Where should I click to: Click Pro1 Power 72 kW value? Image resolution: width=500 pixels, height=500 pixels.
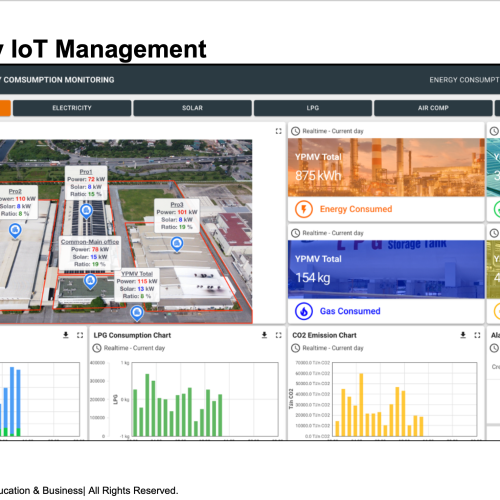point(91,179)
